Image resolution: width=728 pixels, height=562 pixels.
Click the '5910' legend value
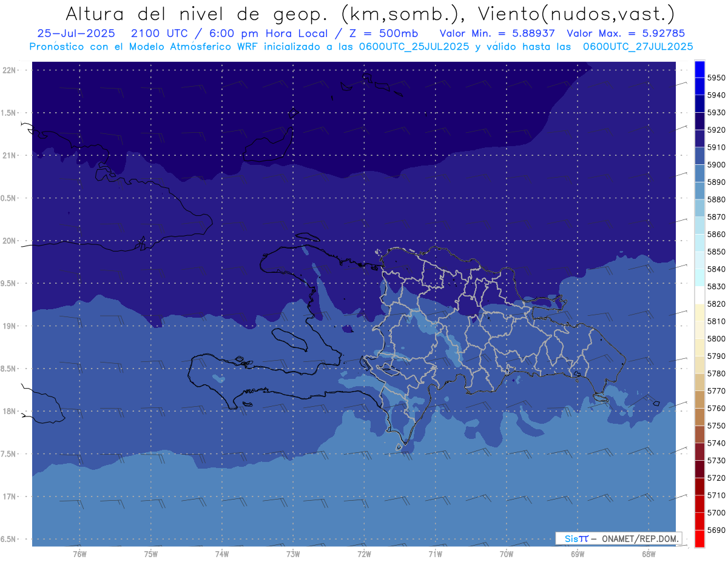coord(716,147)
